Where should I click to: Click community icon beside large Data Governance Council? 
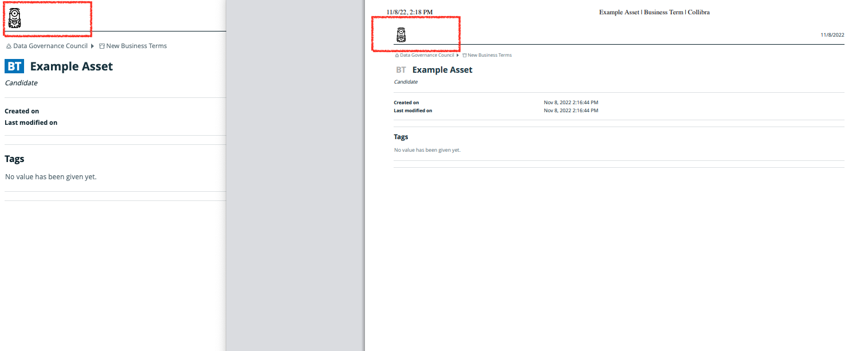click(x=9, y=46)
